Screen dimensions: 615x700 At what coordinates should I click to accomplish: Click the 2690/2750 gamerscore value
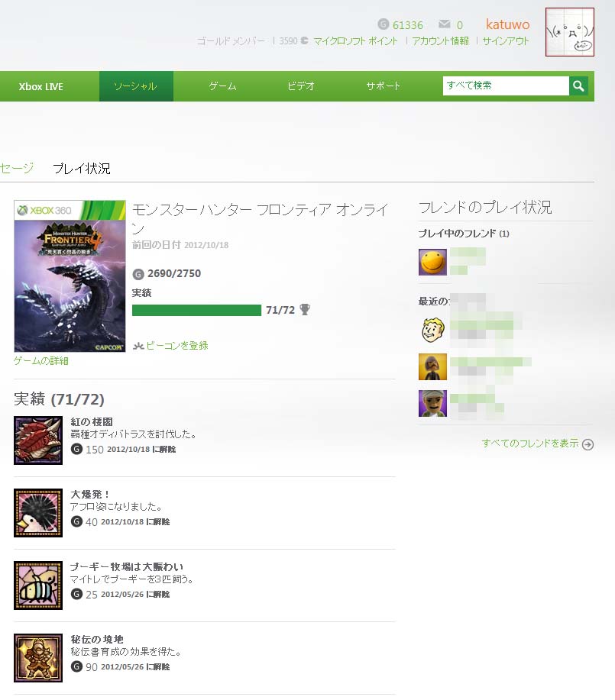click(x=174, y=273)
